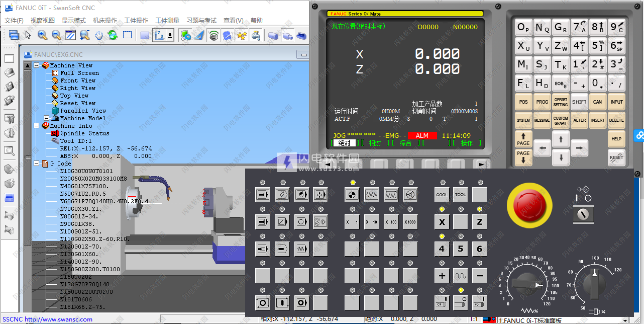Click the blank rectangle icon atop left sidebar
The image size is (644, 324).
tap(9, 59)
